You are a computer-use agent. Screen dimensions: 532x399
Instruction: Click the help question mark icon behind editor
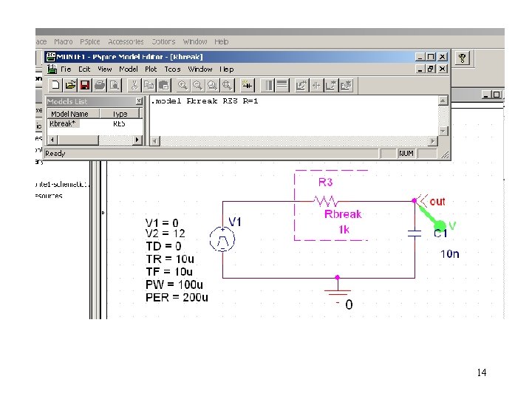point(462,58)
